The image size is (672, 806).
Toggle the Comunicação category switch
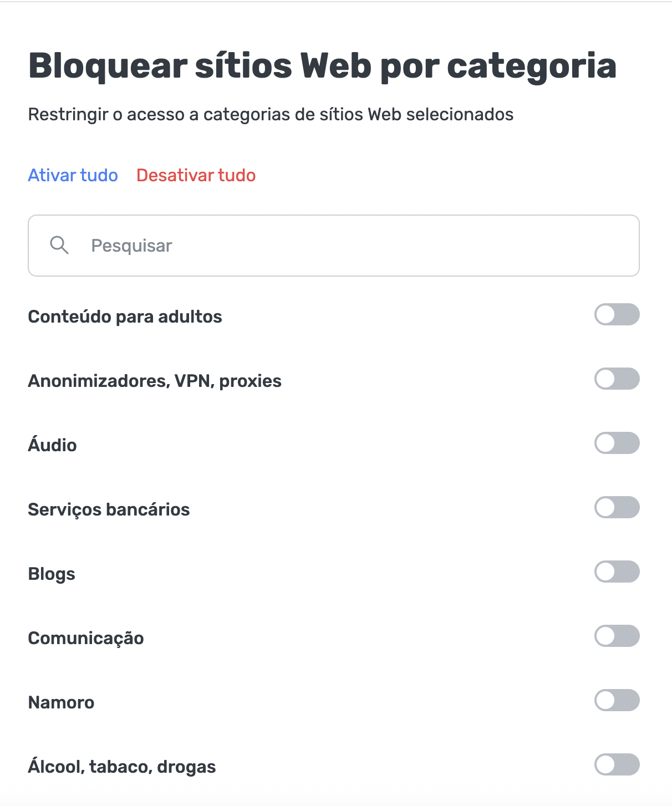617,636
